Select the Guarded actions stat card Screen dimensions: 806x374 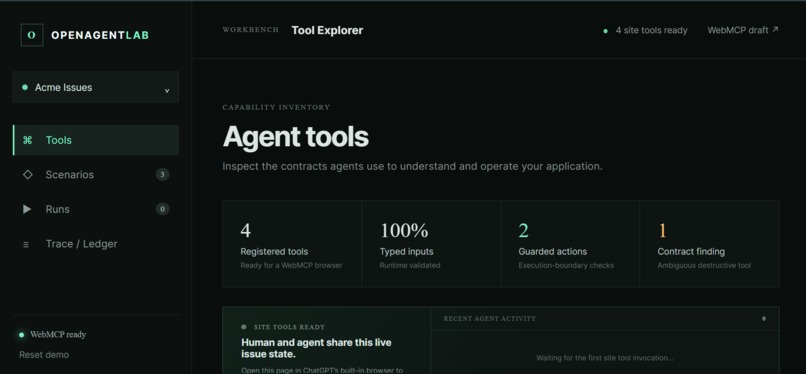coord(570,244)
